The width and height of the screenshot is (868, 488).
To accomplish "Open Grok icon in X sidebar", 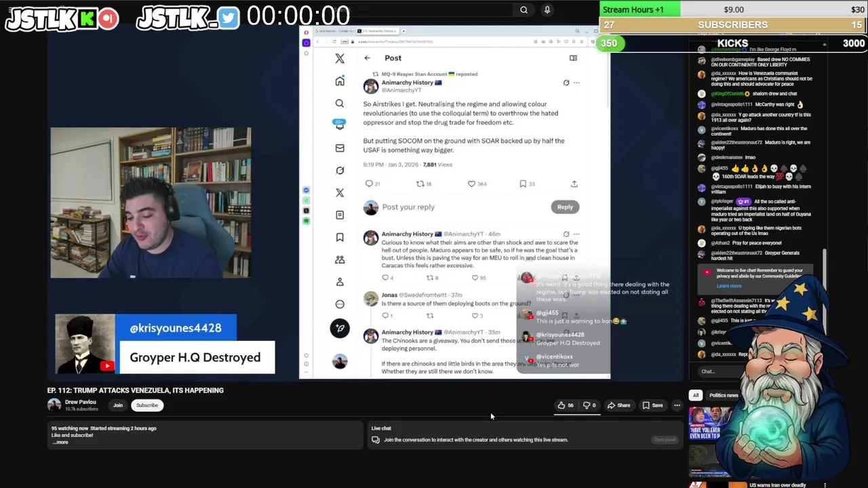I will 340,170.
